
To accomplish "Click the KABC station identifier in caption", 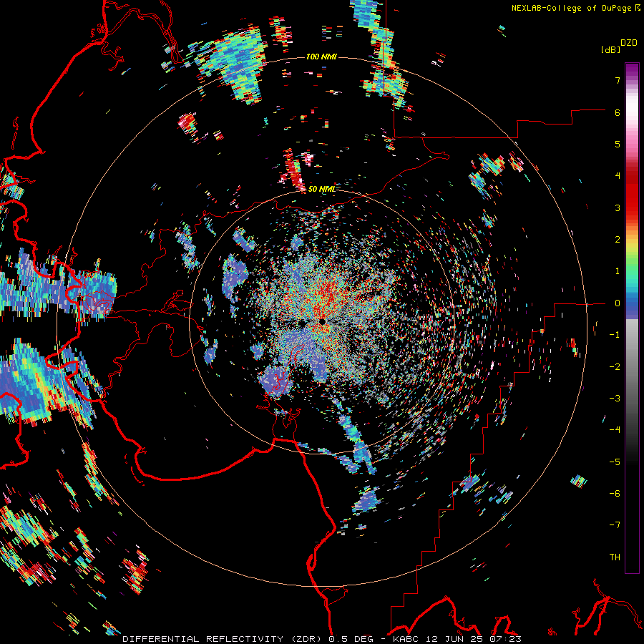I will (x=407, y=639).
